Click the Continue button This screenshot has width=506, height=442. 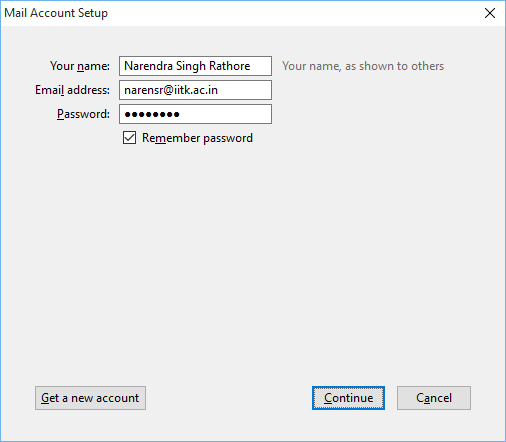348,398
